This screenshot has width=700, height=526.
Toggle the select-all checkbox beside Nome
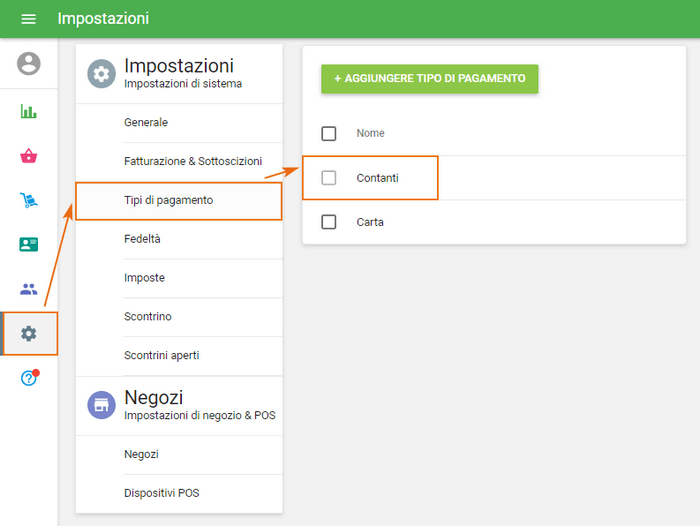pyautogui.click(x=329, y=133)
